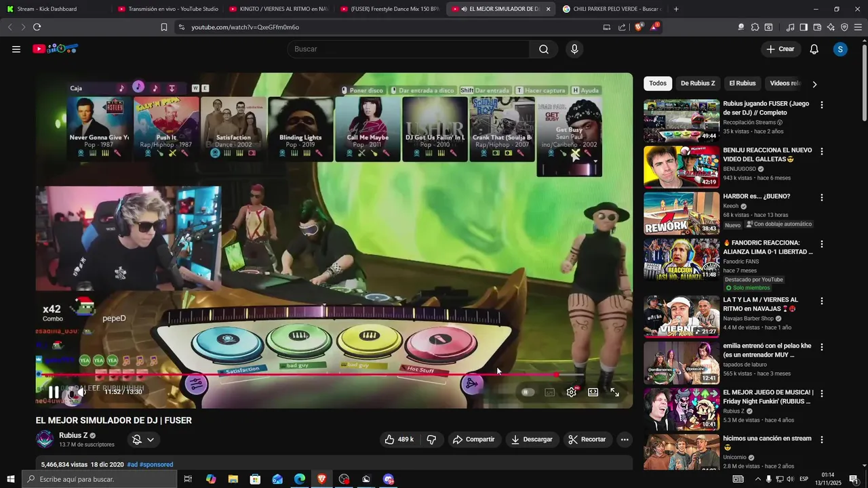Screen dimensions: 868x488
Task: Open the Brave Wallet icon
Action: coord(817,27)
